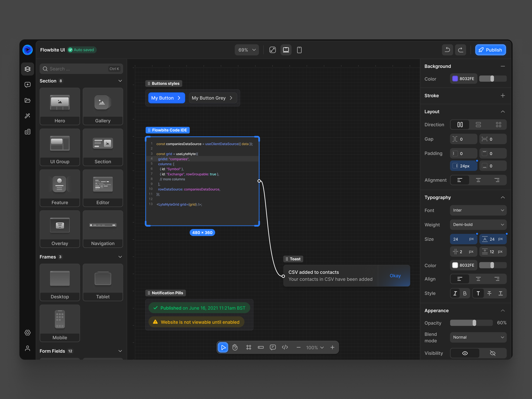This screenshot has height=399, width=532.
Task: Click the Background color swatch 8032FE
Action: point(455,79)
